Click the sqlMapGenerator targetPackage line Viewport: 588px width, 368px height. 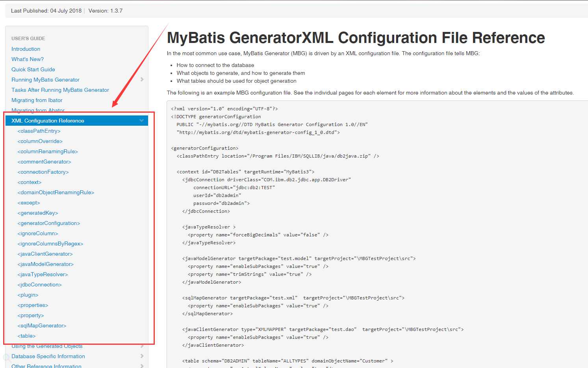pyautogui.click(x=293, y=298)
